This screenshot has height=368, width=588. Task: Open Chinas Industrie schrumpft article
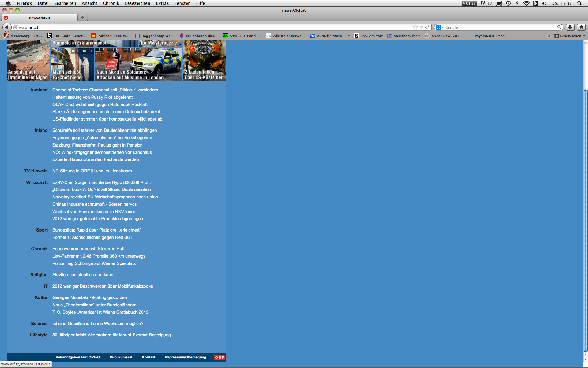coord(94,204)
